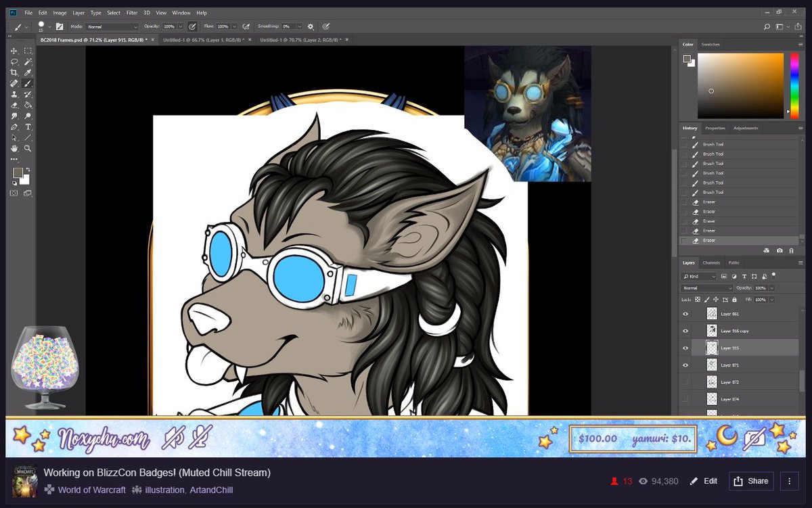
Task: Open Photoshop search magnifier in options bar
Action: pyautogui.click(x=767, y=26)
